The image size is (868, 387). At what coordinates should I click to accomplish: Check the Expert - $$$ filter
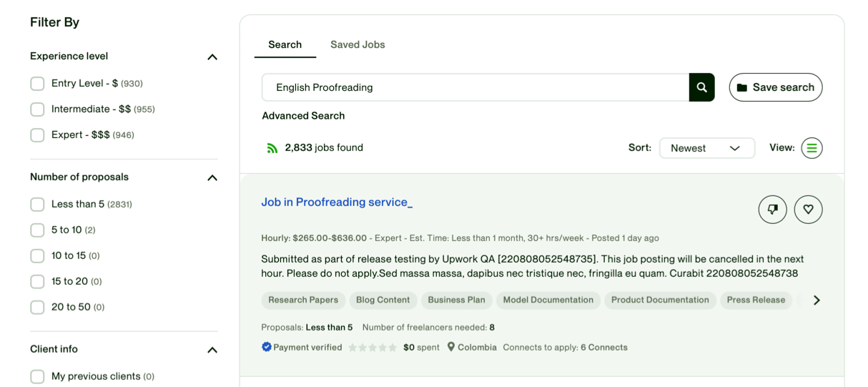(37, 135)
